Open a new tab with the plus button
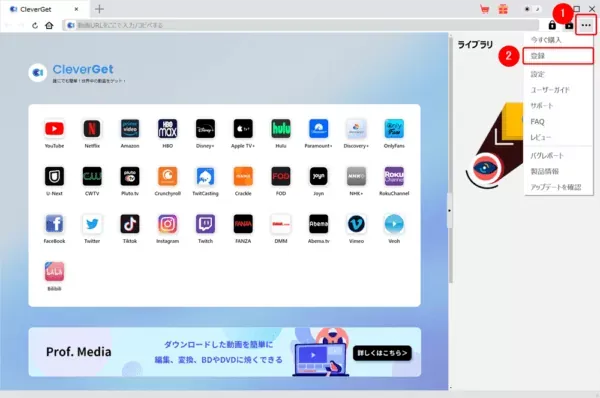The height and width of the screenshot is (398, 600). [x=99, y=9]
